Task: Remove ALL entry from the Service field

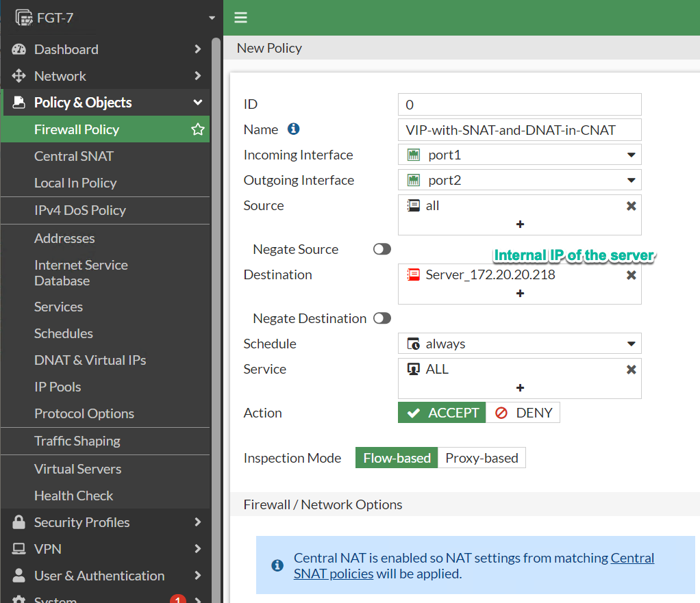Action: (631, 370)
